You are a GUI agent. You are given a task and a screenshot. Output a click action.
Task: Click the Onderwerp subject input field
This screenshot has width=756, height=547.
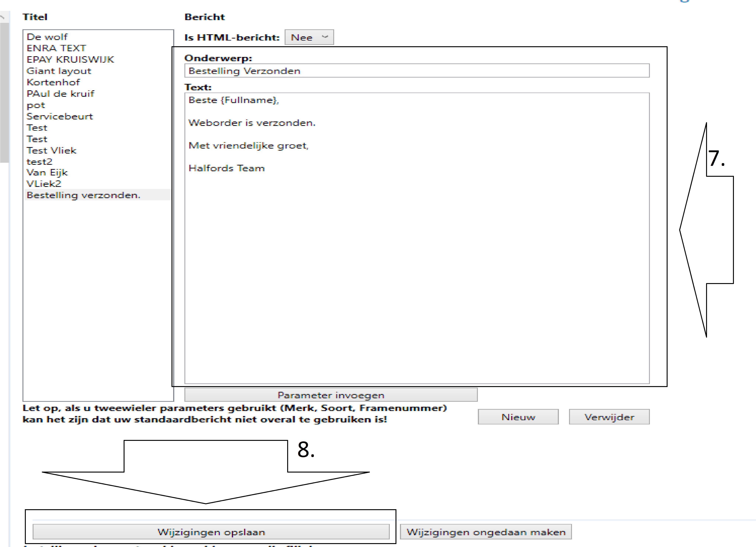click(417, 71)
